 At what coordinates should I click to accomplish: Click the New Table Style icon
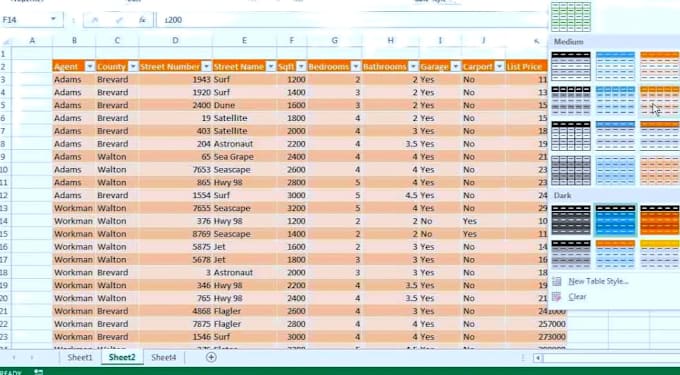click(x=557, y=281)
